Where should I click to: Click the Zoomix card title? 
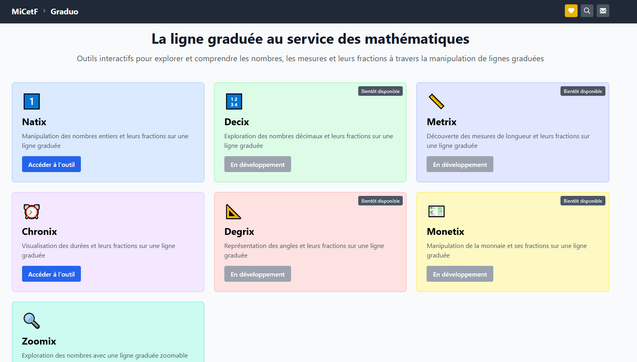39,341
